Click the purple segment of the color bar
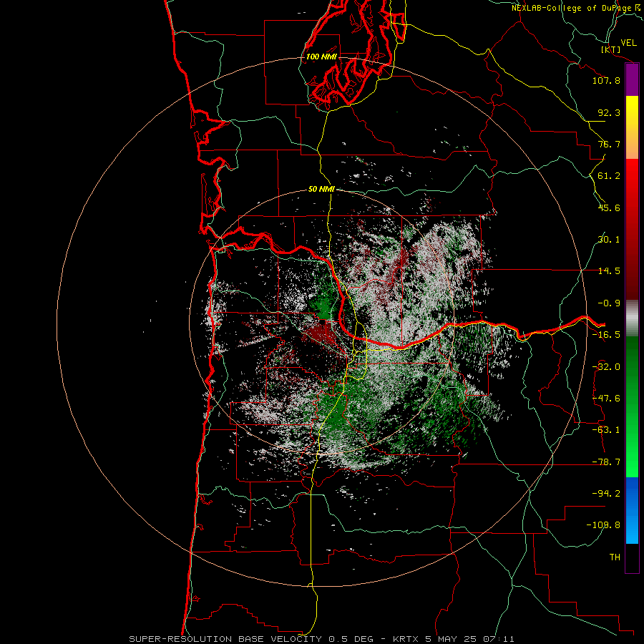 632,79
